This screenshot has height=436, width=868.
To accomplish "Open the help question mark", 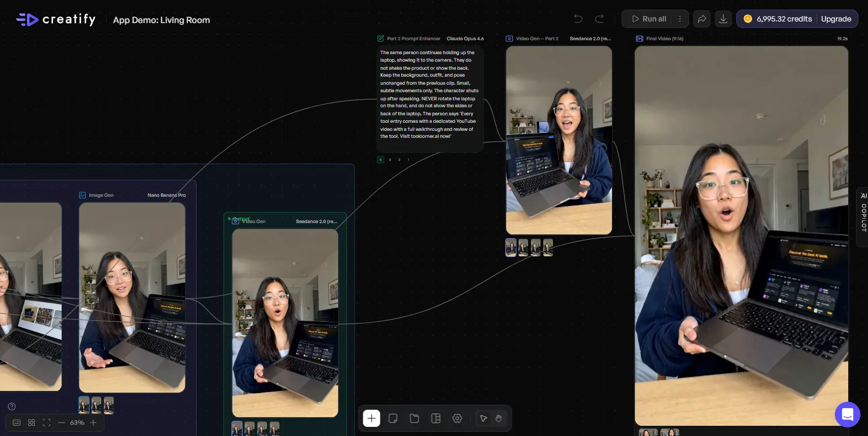I will (12, 407).
